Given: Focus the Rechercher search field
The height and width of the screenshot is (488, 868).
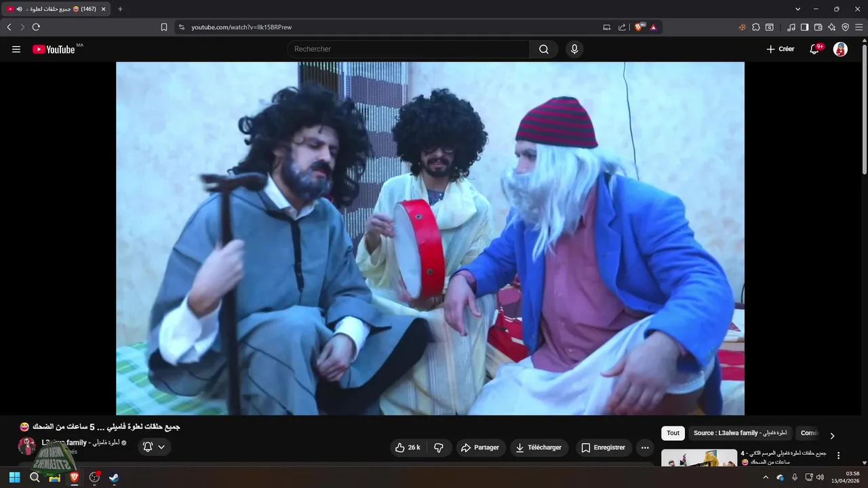Looking at the screenshot, I should (x=408, y=49).
